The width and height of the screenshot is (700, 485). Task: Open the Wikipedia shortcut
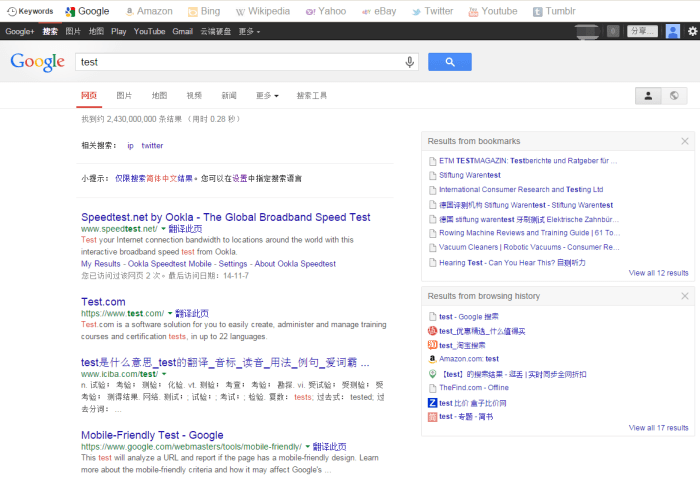point(263,11)
